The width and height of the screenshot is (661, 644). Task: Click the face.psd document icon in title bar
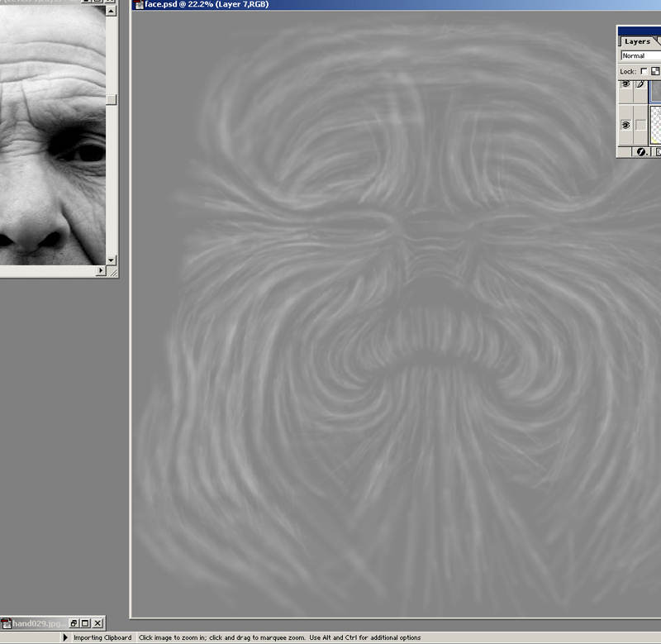[138, 4]
